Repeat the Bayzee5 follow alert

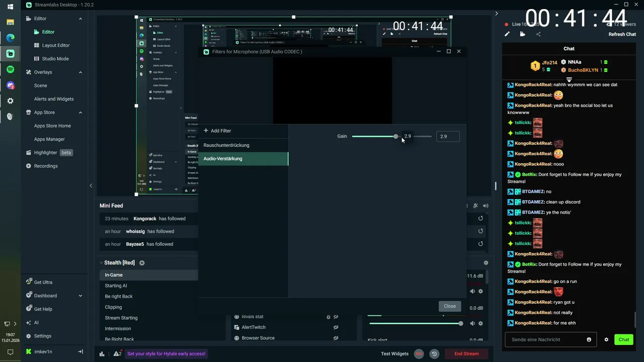click(480, 244)
